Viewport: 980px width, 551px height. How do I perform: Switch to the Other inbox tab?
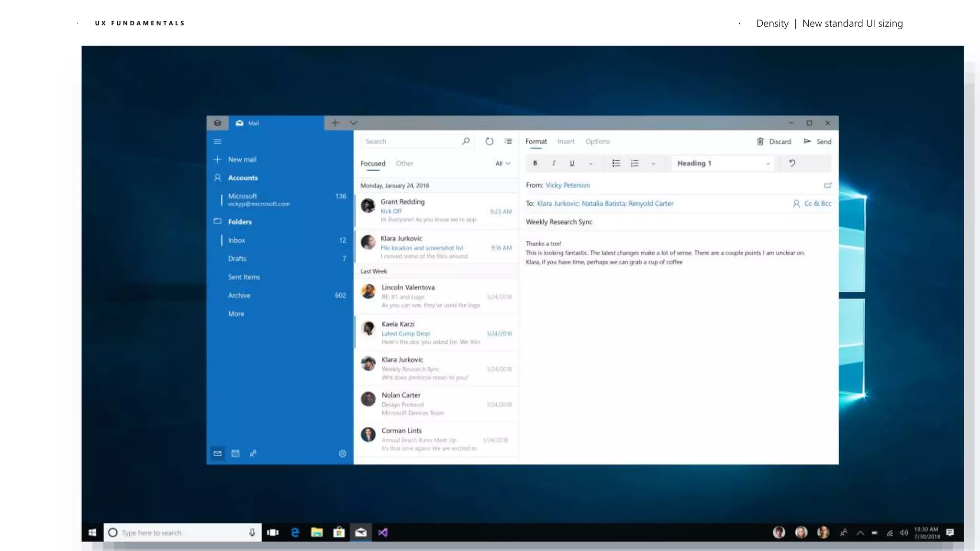[x=404, y=164]
